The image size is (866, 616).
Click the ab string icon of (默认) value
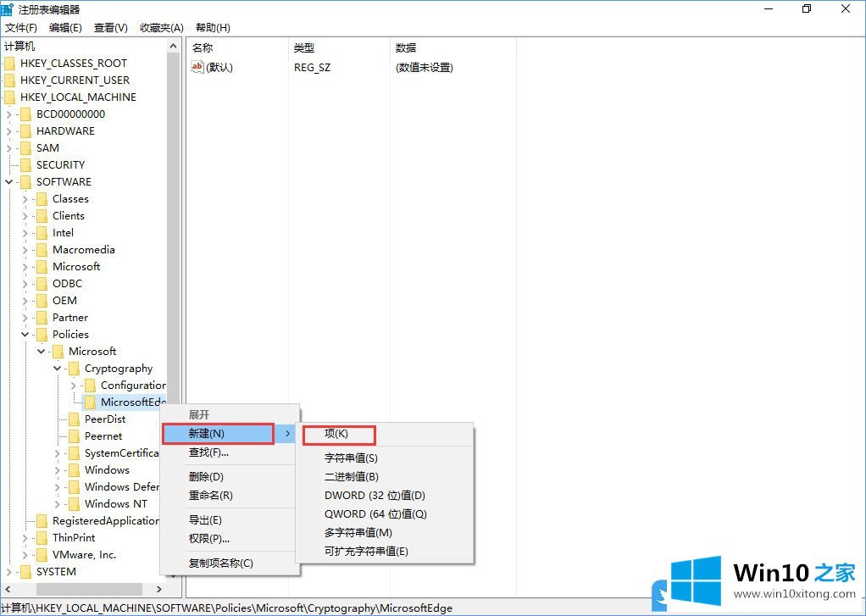pyautogui.click(x=197, y=67)
